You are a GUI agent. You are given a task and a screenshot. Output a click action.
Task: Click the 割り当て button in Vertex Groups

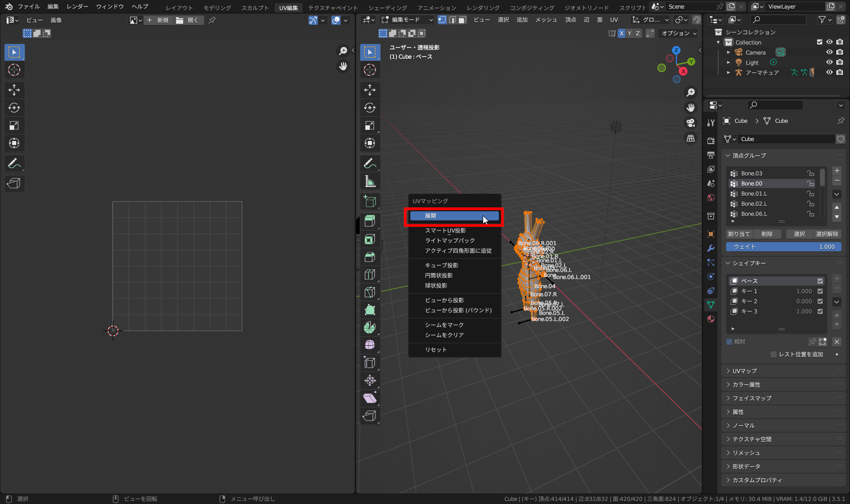(739, 234)
